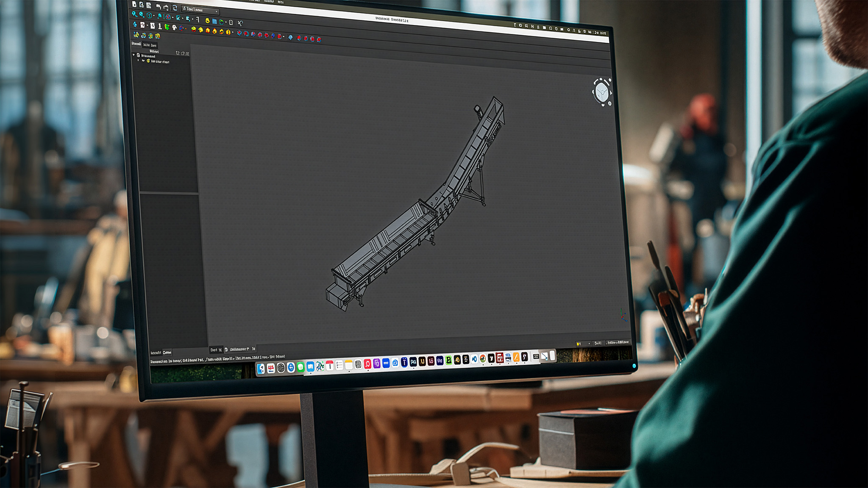The image size is (868, 488).
Task: Open Finder from the macOS dock
Action: (261, 369)
